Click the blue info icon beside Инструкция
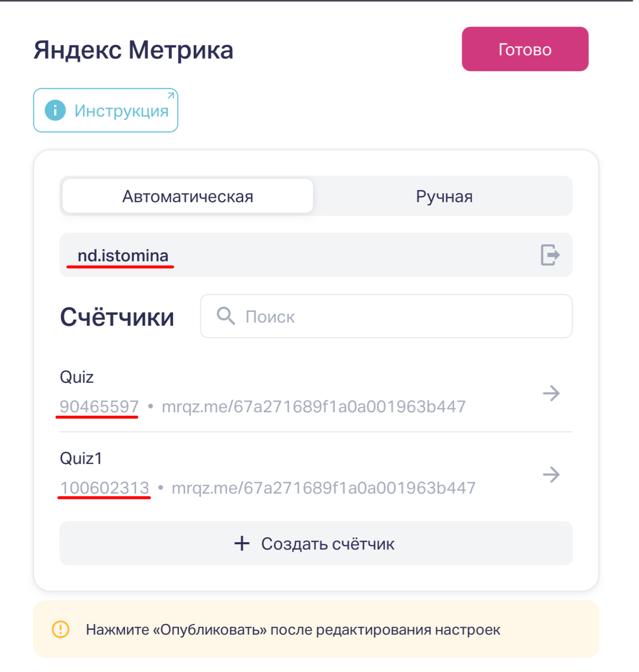Image resolution: width=639 pixels, height=672 pixels. tap(55, 111)
